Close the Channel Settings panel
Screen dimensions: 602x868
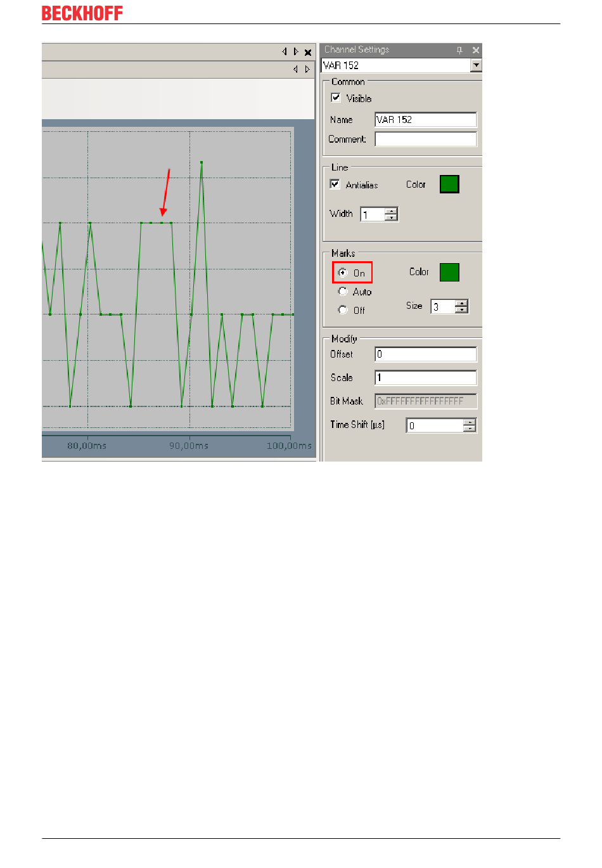point(476,50)
